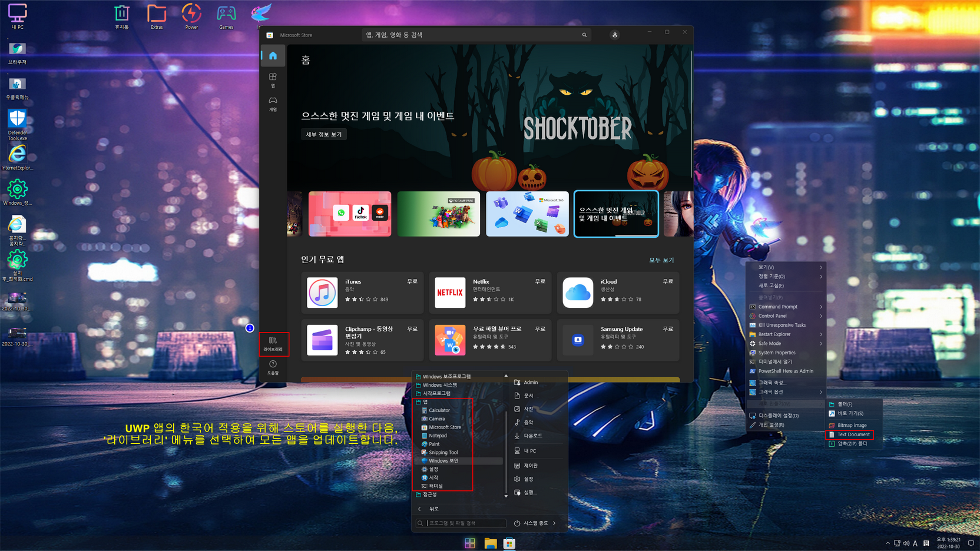980x551 pixels.
Task: Open the InternetExplorer desktop icon
Action: (x=17, y=158)
